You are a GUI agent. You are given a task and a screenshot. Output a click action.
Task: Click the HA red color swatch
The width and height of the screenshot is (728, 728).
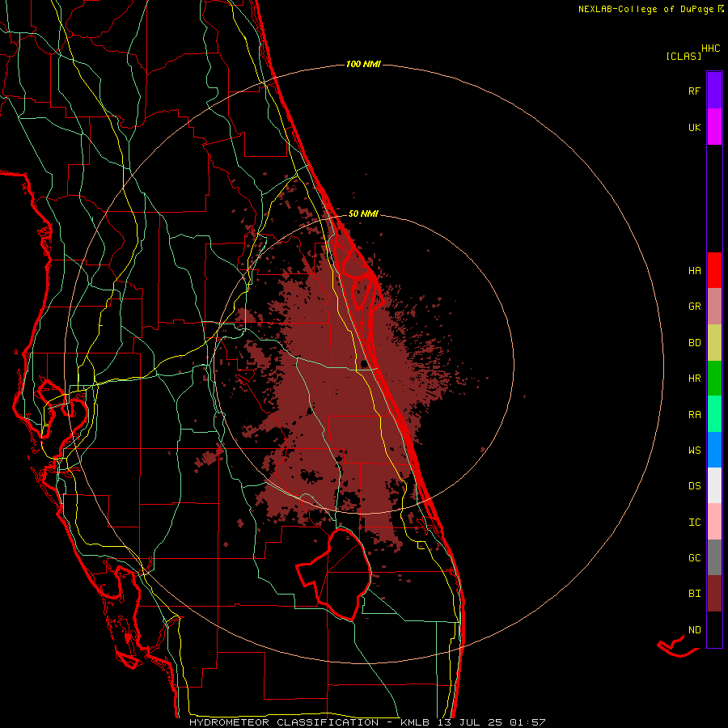[714, 270]
